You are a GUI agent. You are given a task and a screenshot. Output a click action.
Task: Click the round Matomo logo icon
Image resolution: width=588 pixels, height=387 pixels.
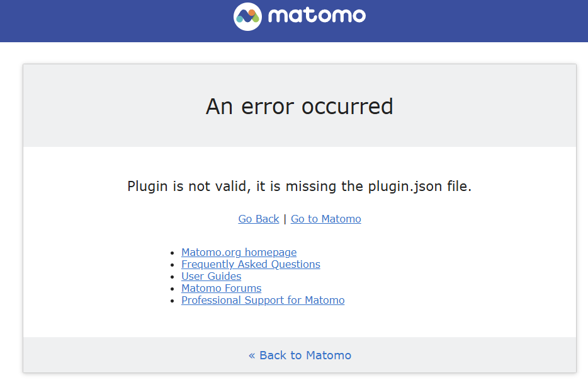click(x=247, y=16)
